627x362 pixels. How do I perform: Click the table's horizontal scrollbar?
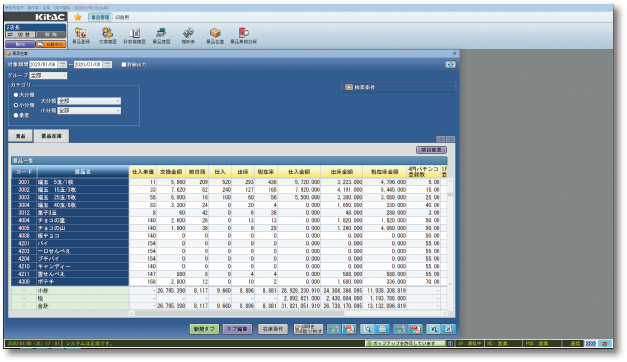[288, 314]
